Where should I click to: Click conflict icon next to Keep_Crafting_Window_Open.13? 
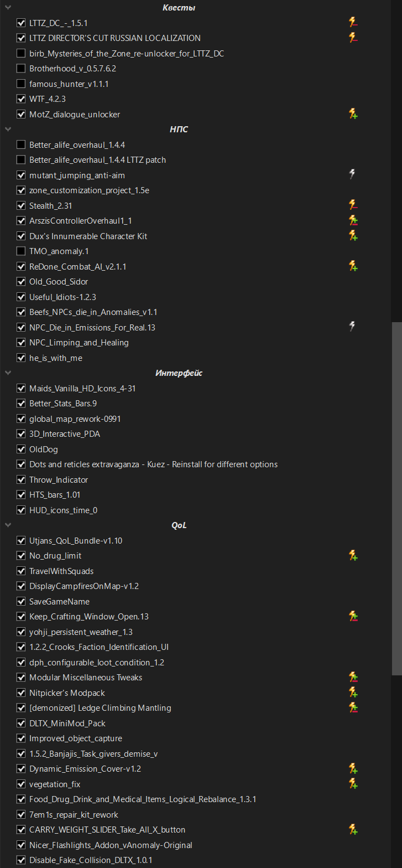[x=353, y=617]
